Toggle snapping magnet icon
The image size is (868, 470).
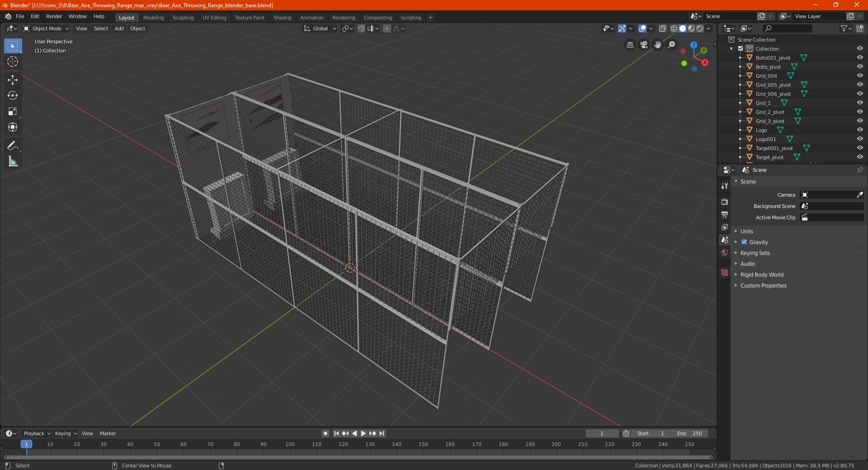[x=361, y=28]
